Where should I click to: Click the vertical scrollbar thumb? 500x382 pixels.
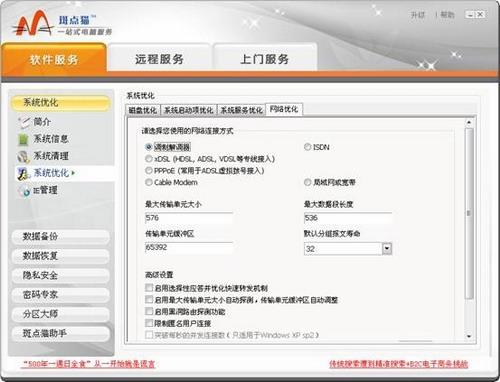click(x=469, y=213)
